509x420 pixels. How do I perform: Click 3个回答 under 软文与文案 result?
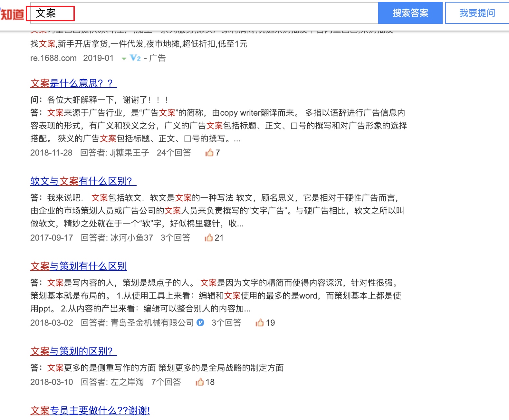point(176,238)
